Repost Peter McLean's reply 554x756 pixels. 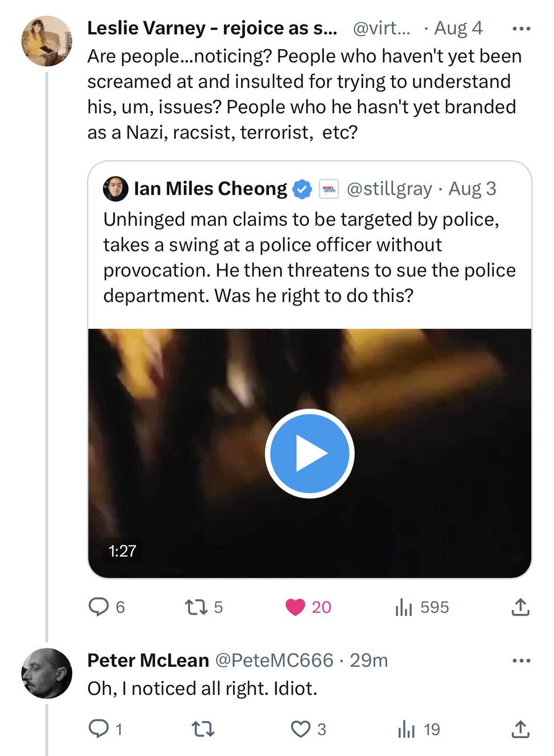click(x=203, y=729)
